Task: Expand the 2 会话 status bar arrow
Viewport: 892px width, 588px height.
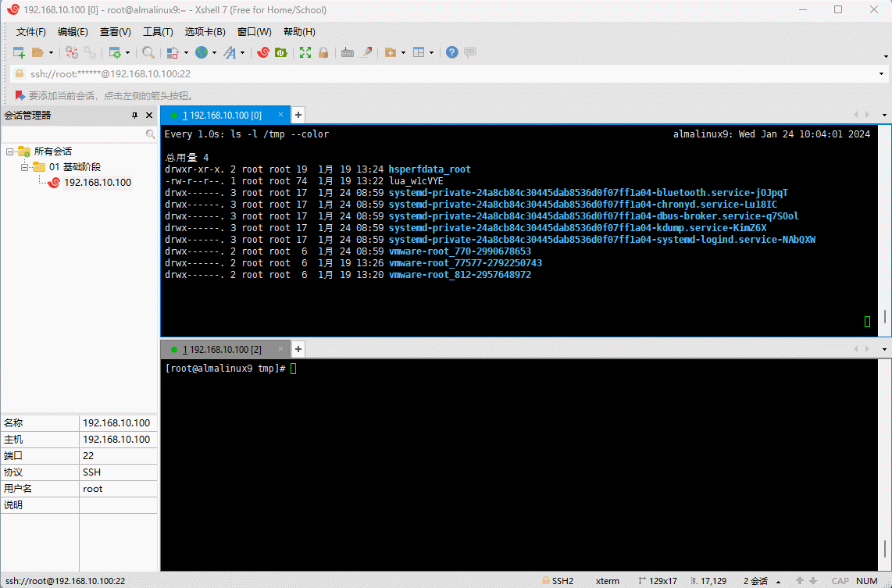Action: (x=777, y=582)
